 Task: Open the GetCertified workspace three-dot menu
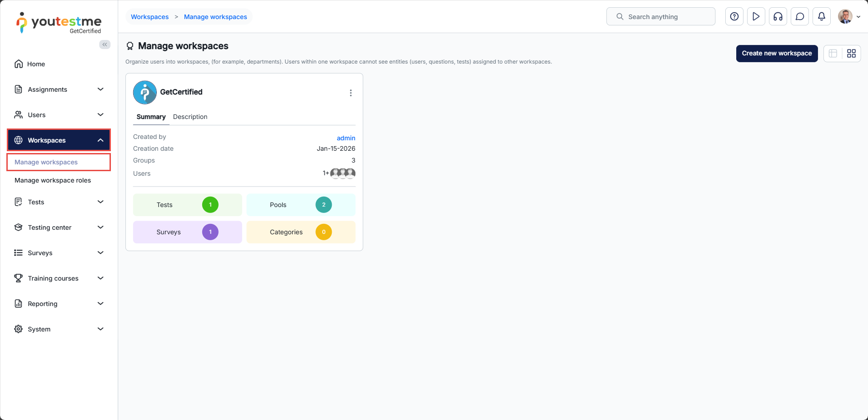click(350, 93)
